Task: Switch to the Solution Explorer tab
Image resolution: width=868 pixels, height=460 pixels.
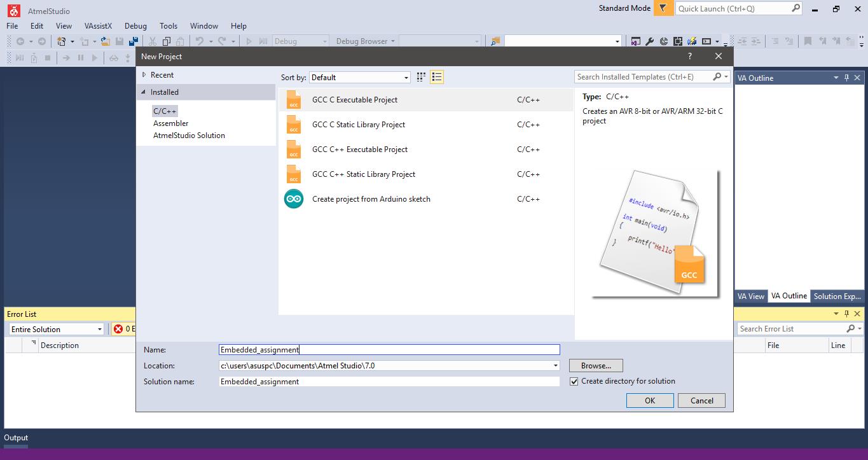Action: tap(837, 296)
